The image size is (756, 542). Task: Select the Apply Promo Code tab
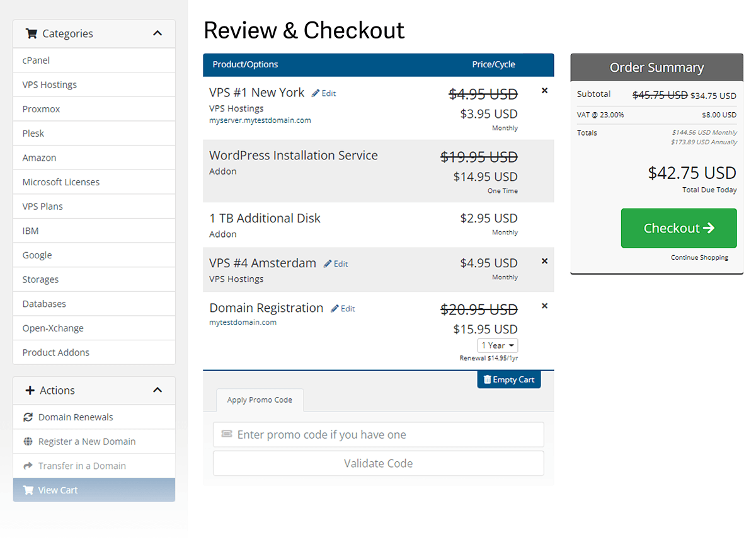pos(260,400)
